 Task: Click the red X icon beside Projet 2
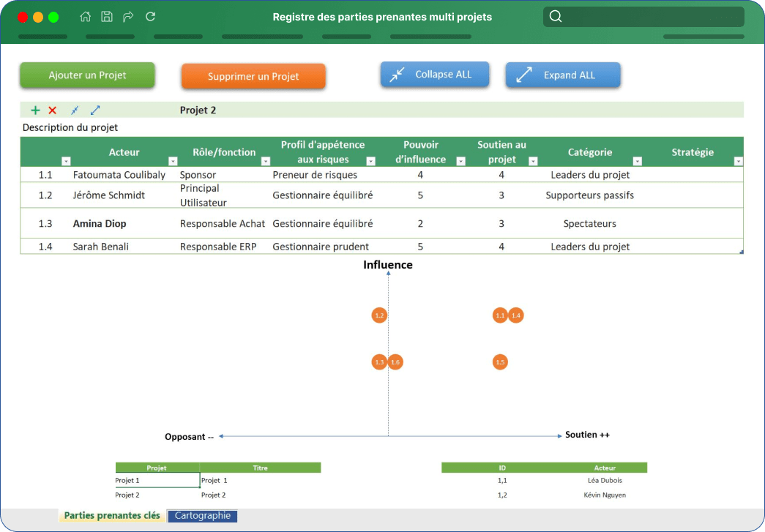click(x=52, y=110)
